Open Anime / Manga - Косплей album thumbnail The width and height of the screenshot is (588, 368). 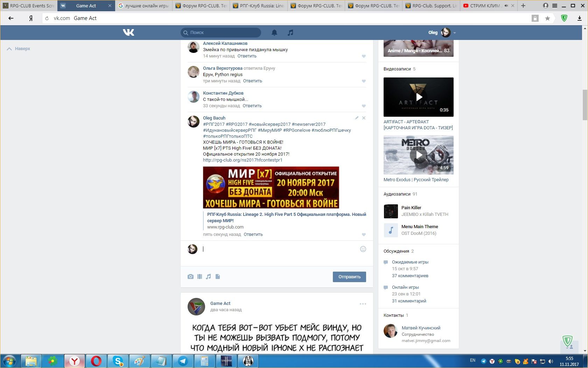[419, 48]
